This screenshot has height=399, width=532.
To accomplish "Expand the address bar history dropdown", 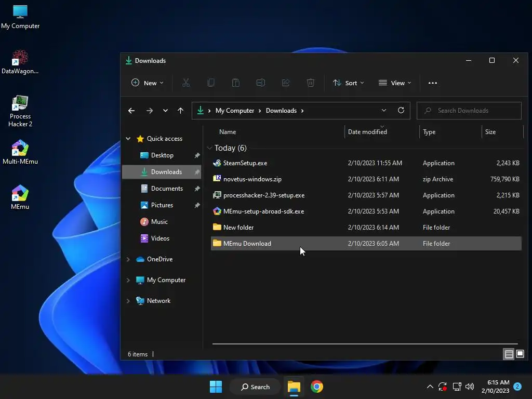I will pyautogui.click(x=384, y=110).
